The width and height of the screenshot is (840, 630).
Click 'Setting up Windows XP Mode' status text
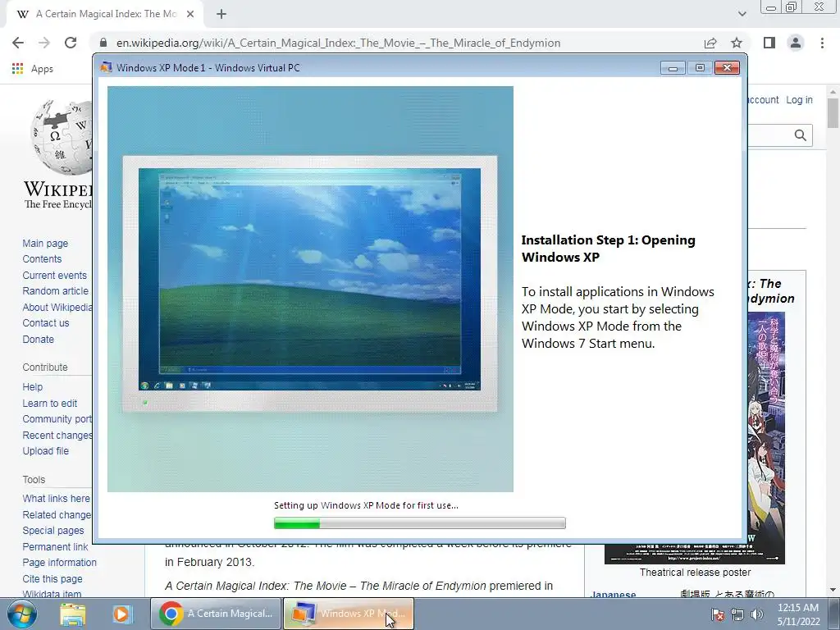[x=366, y=505]
